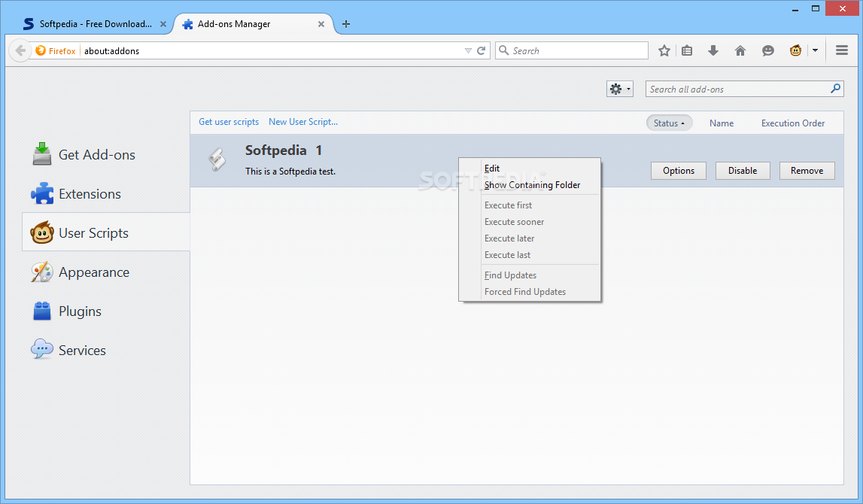The height and width of the screenshot is (504, 863).
Task: Click the chat bubble smiley icon
Action: point(767,50)
